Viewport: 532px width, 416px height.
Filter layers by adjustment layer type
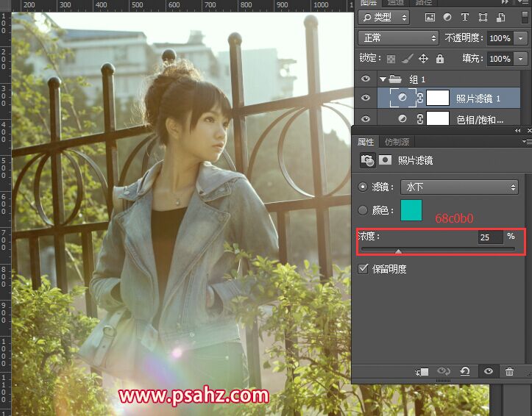[x=447, y=17]
